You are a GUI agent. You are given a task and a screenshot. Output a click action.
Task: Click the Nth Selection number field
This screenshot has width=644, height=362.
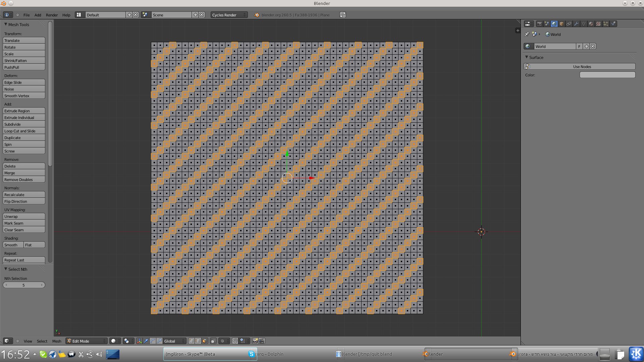point(23,285)
